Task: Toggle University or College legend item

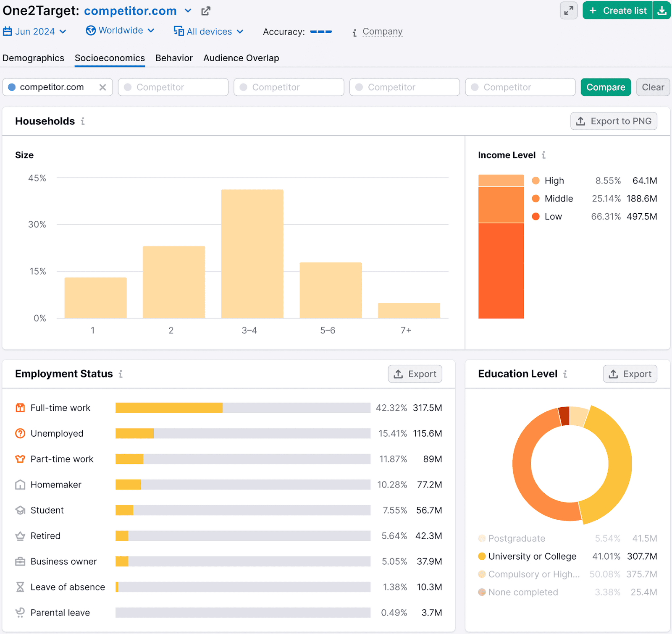Action: (532, 556)
